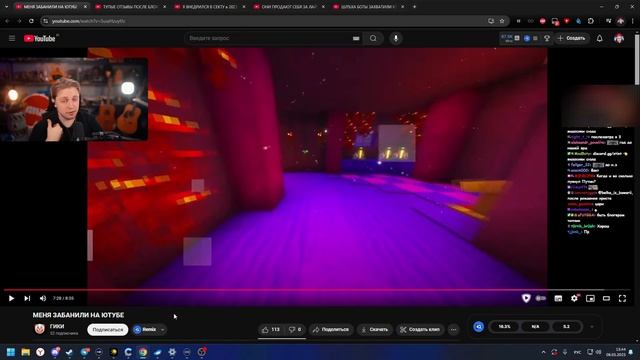This screenshot has width=640, height=360.
Task: Open the tab search dropdown arrow
Action: 6,7
